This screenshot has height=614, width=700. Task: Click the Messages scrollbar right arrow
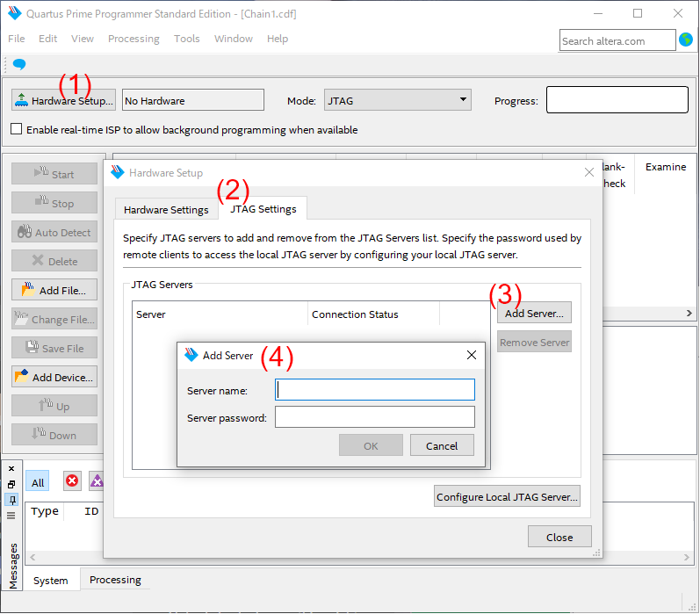click(x=687, y=557)
